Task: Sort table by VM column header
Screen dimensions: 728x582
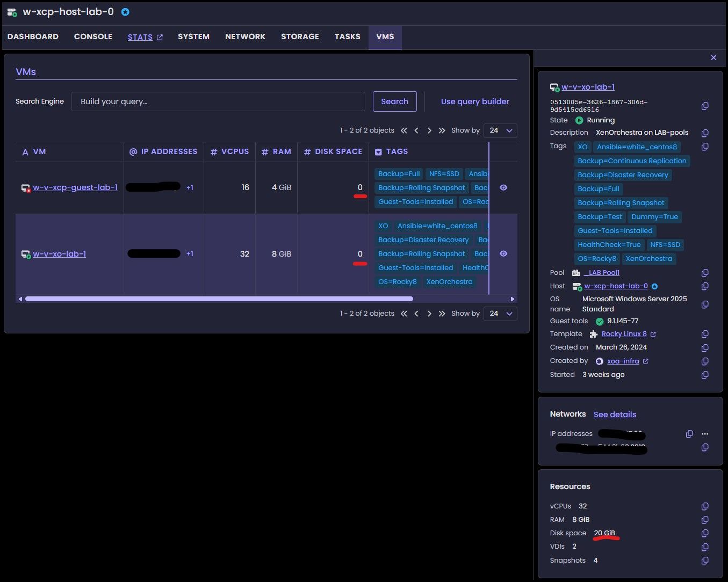Action: pos(39,151)
